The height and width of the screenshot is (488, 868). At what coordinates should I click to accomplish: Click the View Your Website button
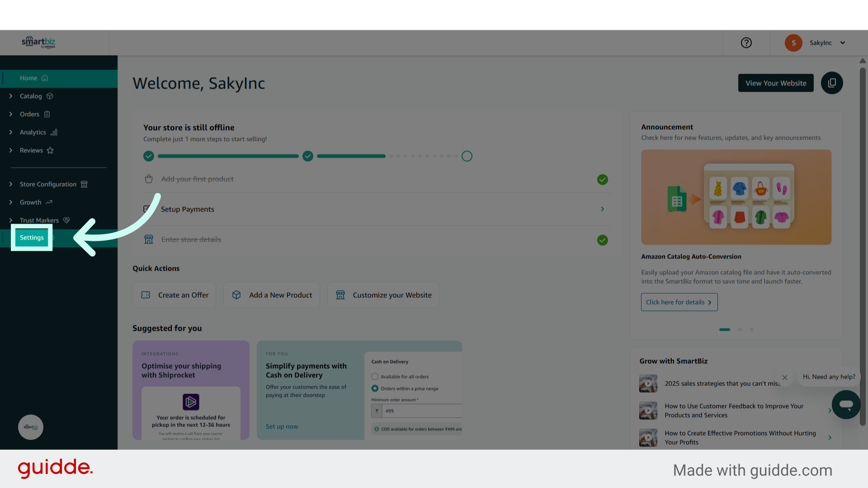pos(776,83)
